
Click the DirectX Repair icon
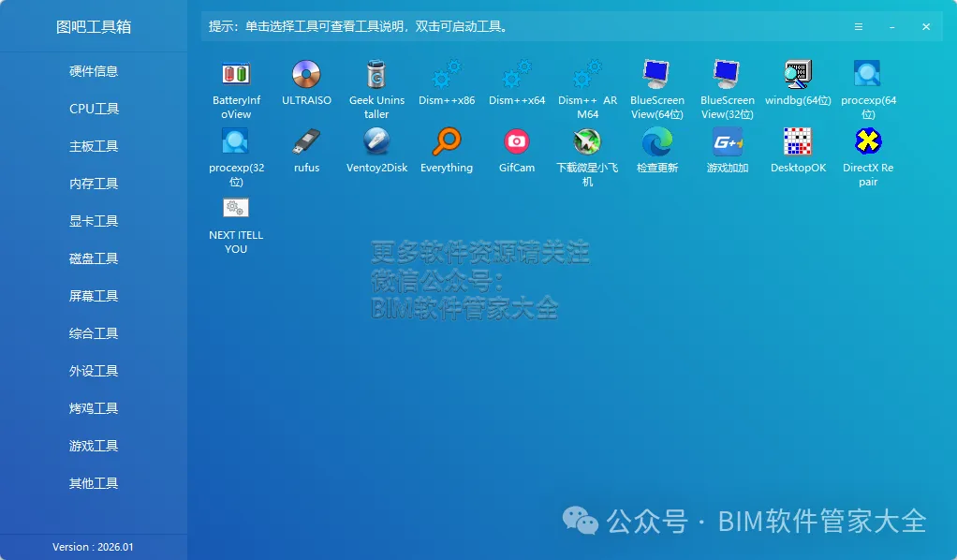click(868, 141)
